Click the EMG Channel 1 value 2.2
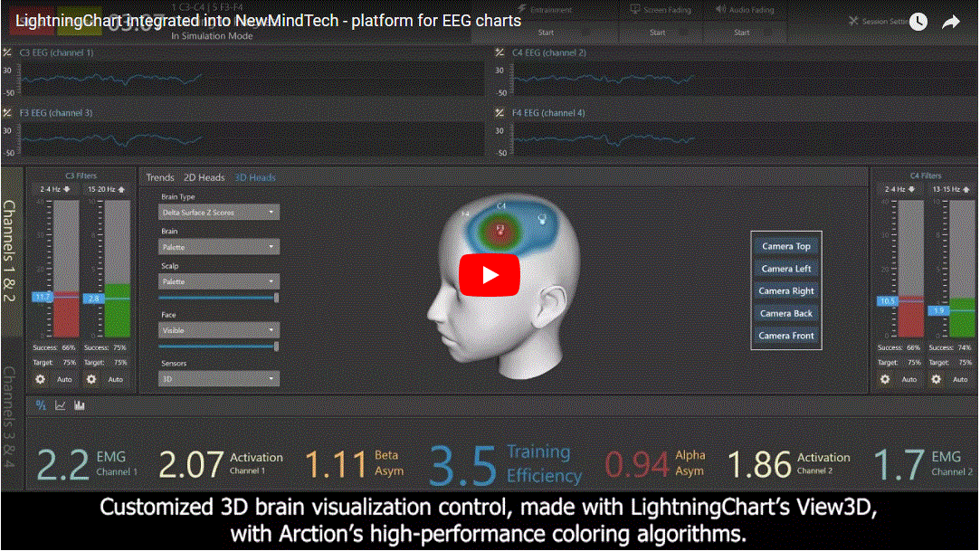This screenshot has width=980, height=551. click(63, 465)
